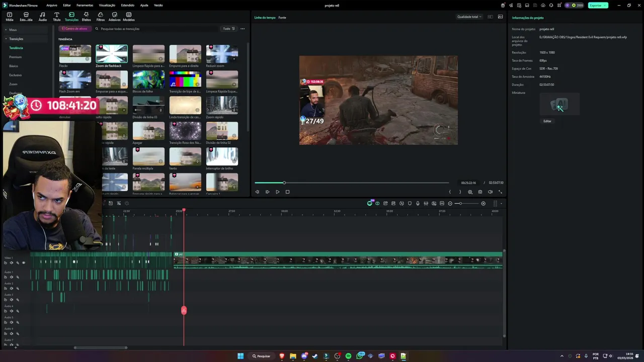Open the Editar menu
Image resolution: width=644 pixels, height=362 pixels.
coord(67,5)
